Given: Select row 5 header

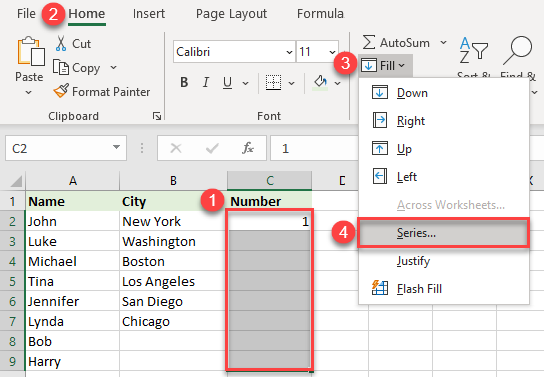Looking at the screenshot, I should point(12,281).
